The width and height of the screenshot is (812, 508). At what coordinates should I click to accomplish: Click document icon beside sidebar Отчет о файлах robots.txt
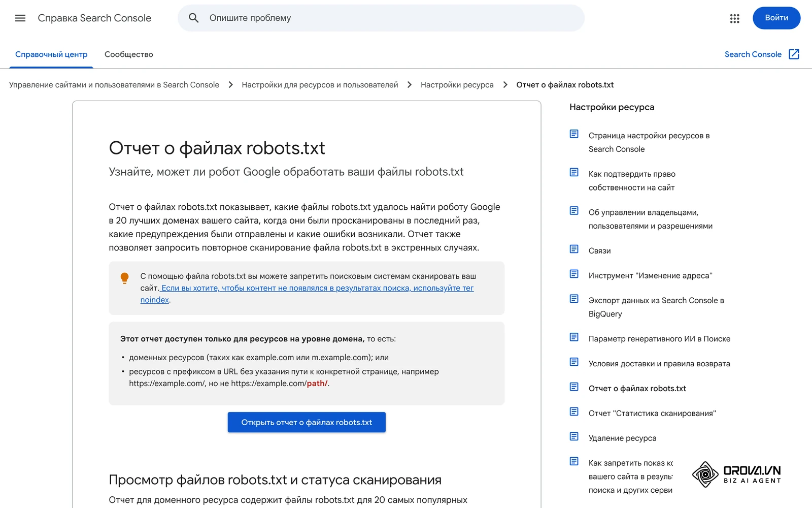click(574, 387)
